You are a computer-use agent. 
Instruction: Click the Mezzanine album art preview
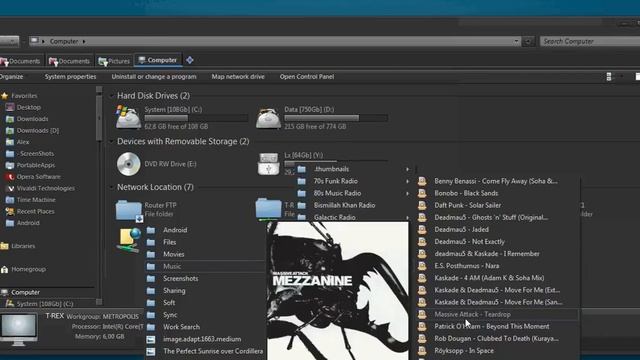tap(338, 291)
